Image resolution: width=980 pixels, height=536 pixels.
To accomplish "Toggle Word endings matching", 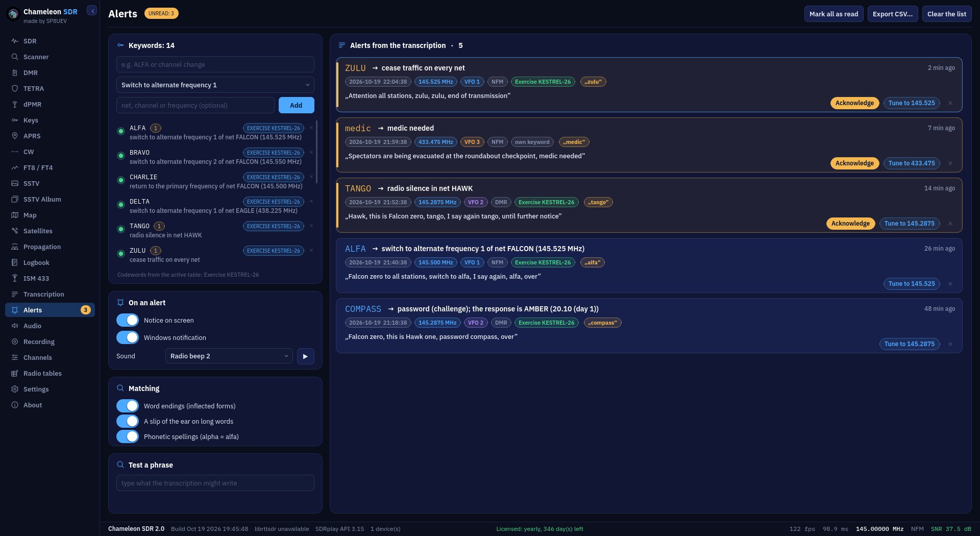I will tap(128, 406).
